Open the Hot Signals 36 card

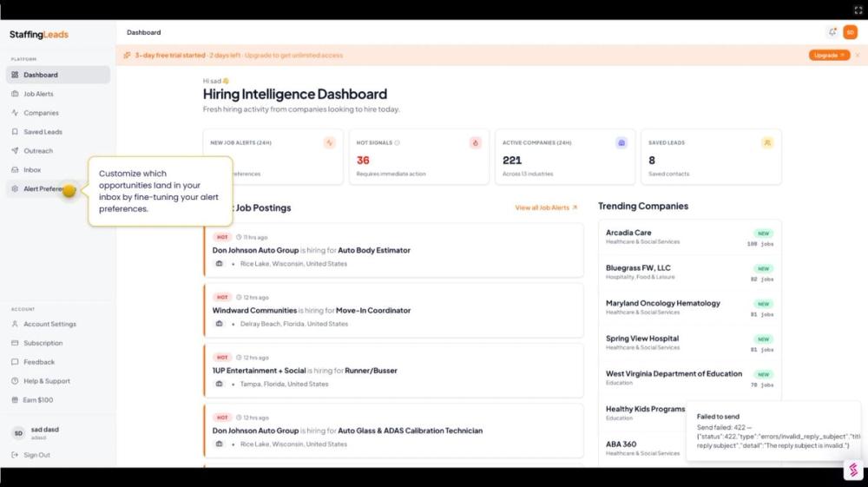click(419, 156)
